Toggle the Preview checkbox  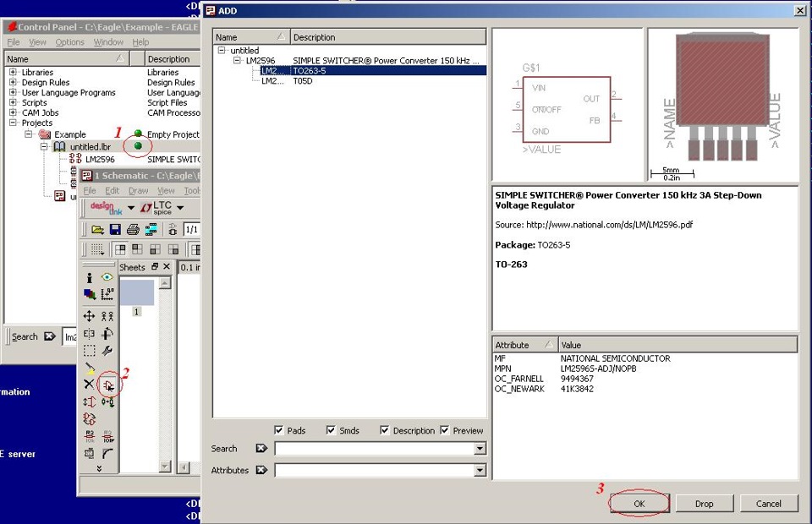[444, 430]
